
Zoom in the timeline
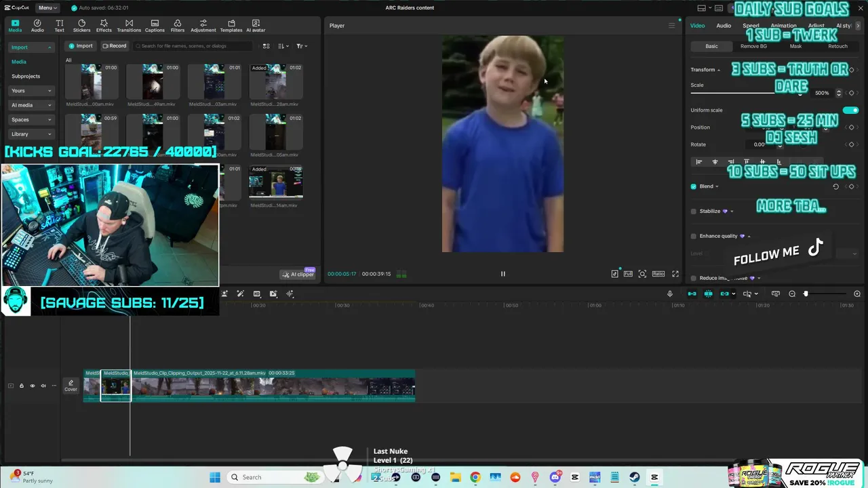click(857, 293)
